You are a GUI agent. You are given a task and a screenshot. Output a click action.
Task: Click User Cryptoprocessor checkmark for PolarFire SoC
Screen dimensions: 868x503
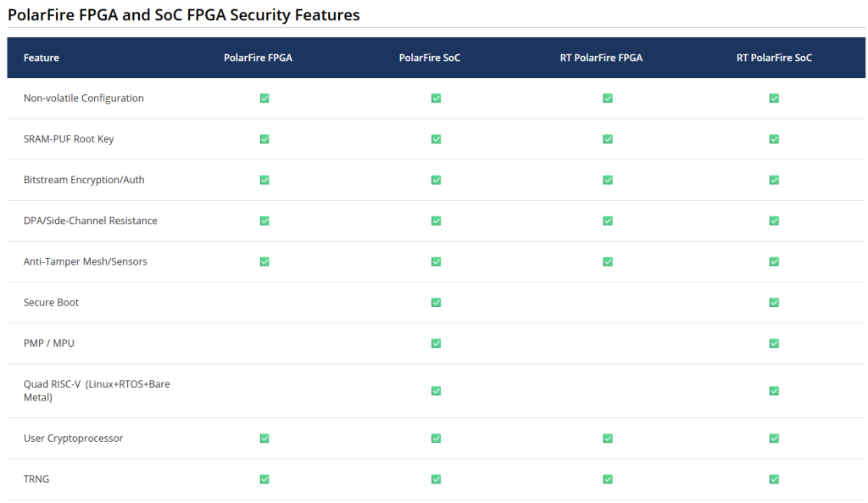[x=437, y=439]
